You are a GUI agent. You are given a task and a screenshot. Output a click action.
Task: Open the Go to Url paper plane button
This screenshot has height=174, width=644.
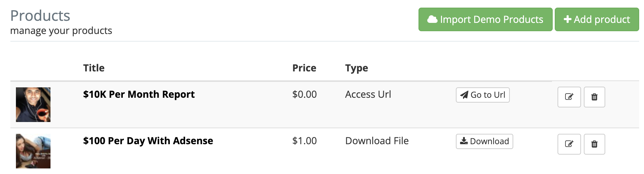(482, 95)
